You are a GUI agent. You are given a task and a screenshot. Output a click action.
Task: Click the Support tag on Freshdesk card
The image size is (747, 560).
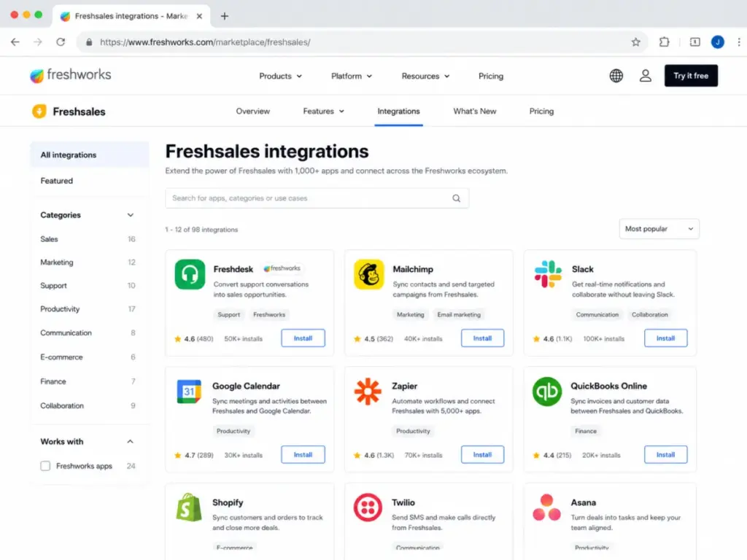[x=228, y=315]
